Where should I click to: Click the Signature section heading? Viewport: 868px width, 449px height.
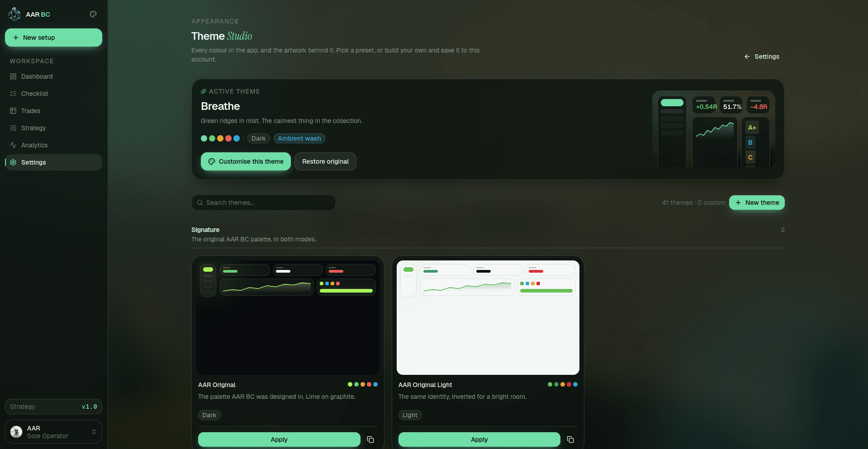click(205, 230)
